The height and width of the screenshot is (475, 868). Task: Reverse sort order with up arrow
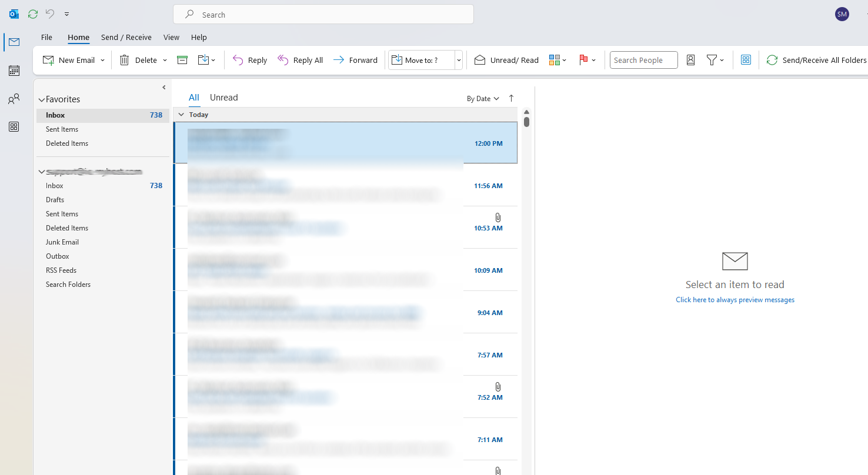(511, 98)
